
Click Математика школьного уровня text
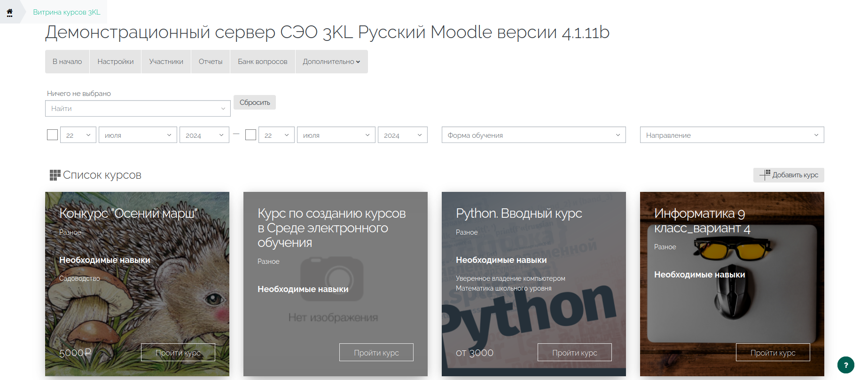coord(504,288)
